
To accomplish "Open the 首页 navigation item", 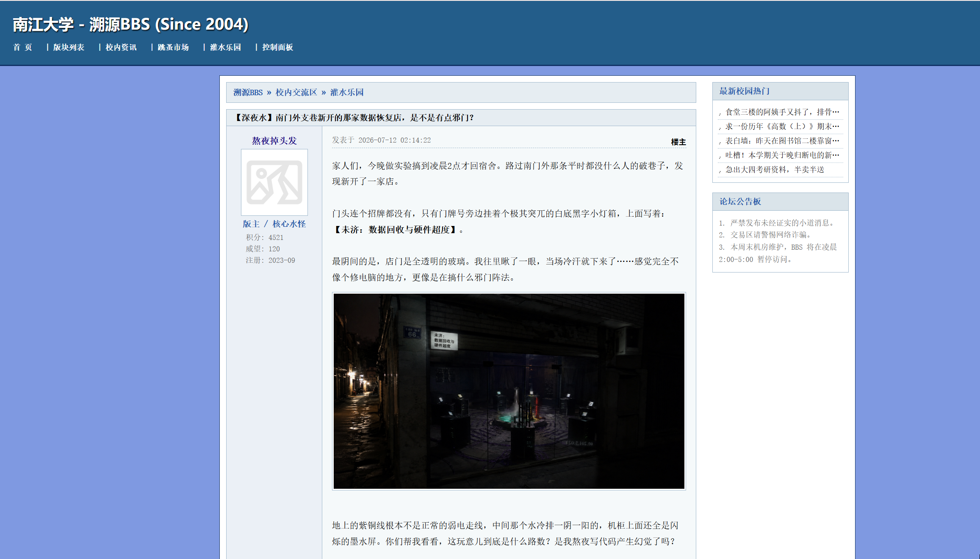I will click(x=22, y=47).
